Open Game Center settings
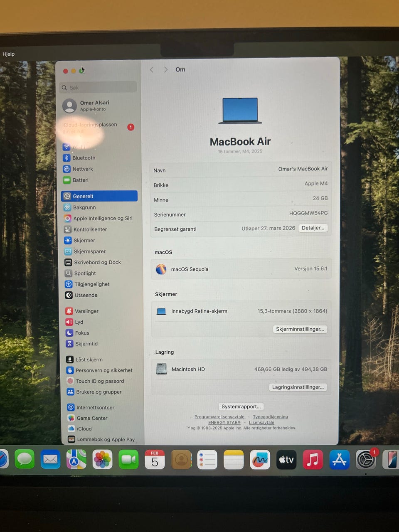This screenshot has height=532, width=399. [88, 418]
